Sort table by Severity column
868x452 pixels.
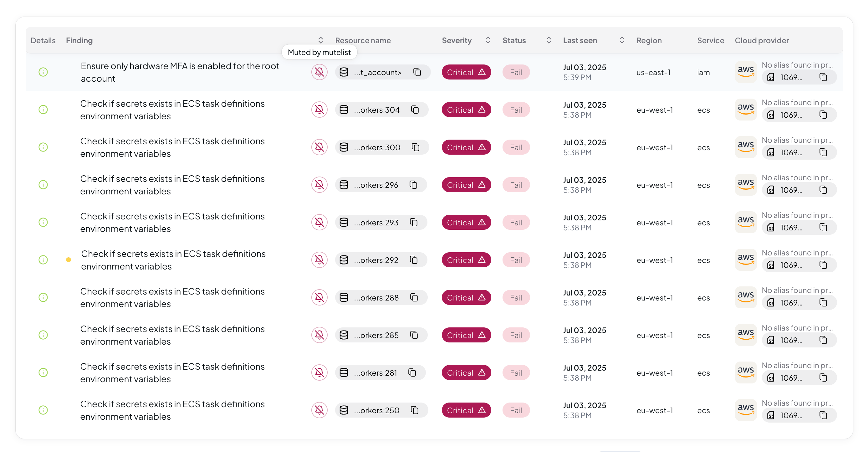[488, 40]
